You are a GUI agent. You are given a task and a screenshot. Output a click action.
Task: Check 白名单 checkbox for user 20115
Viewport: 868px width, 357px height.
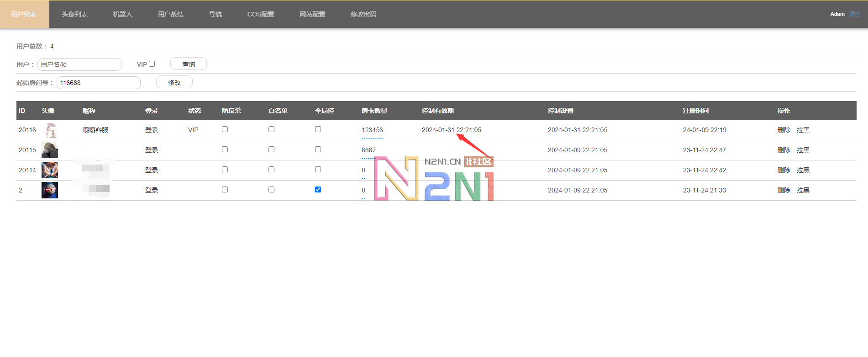[271, 149]
